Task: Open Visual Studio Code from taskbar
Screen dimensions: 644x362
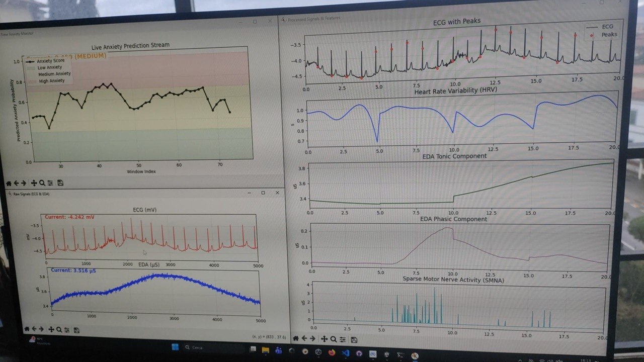Action: pos(346,353)
